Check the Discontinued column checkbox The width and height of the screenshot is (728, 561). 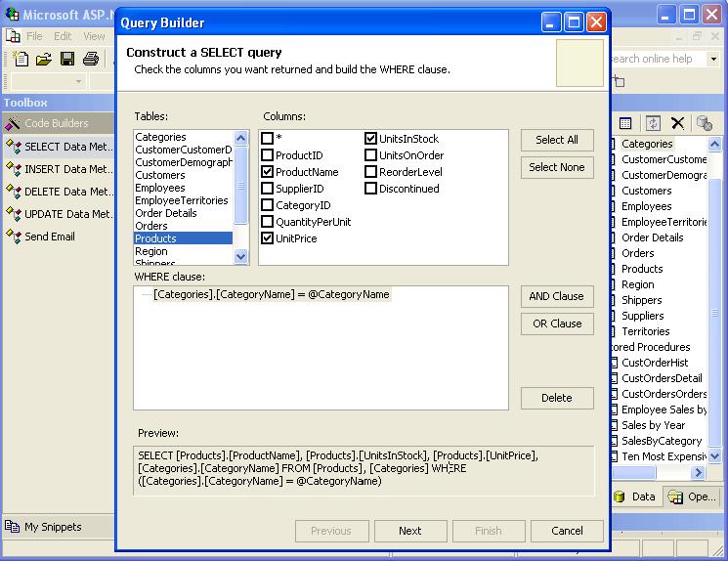[x=370, y=188]
